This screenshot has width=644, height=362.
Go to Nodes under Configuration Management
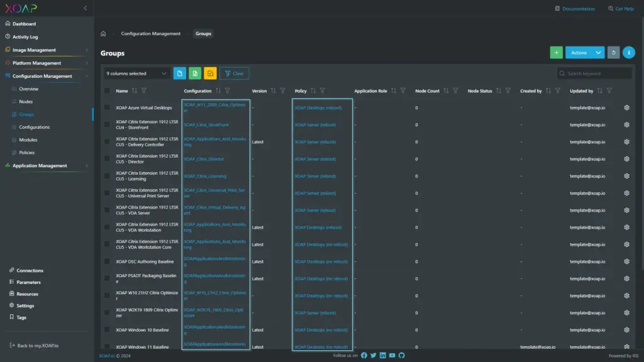[x=25, y=101]
